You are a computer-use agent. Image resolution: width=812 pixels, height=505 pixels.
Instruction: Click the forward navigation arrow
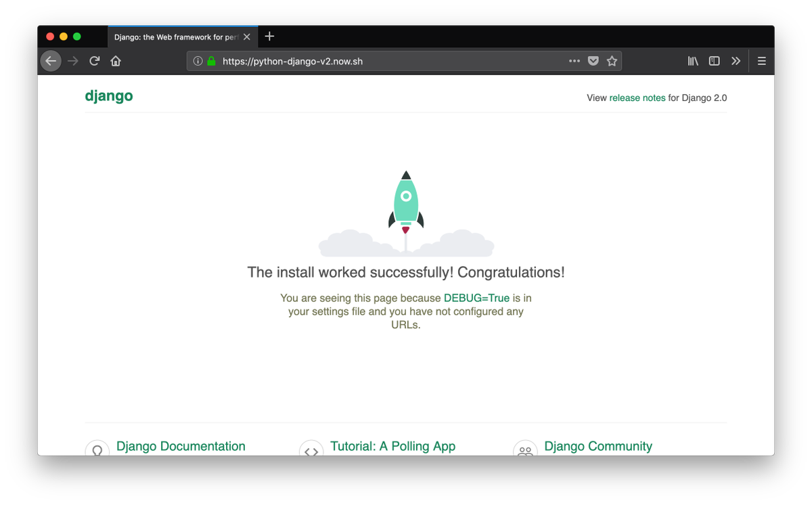pos(73,61)
